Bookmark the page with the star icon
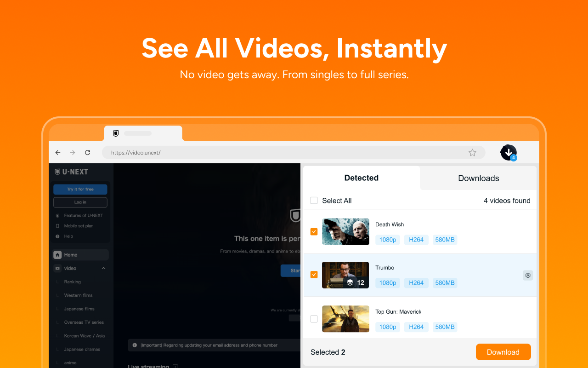The image size is (588, 368). (x=472, y=153)
